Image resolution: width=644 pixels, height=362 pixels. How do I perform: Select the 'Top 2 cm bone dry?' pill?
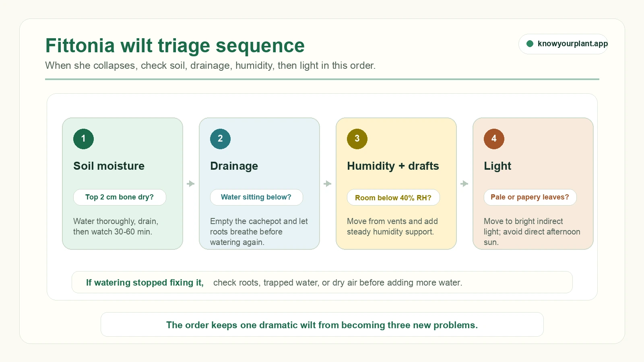click(x=120, y=197)
